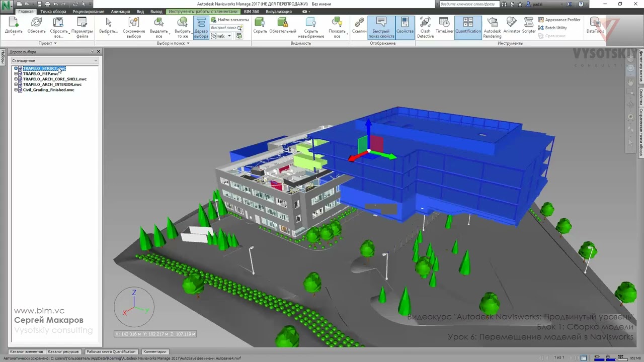
Task: Click the Добавить (Append) file icon
Action: (x=14, y=23)
